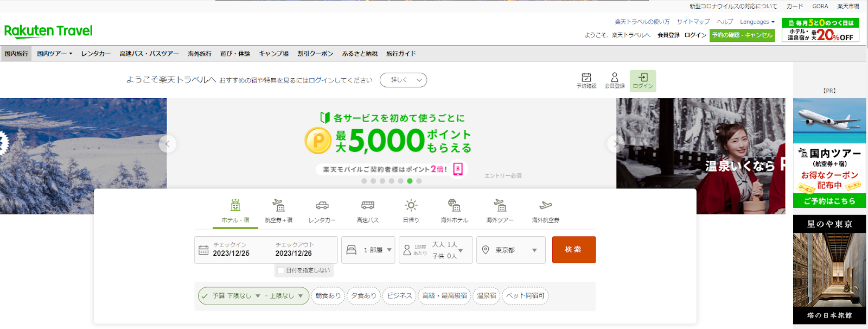Toggle the ペット同宿可 filter

point(525,296)
